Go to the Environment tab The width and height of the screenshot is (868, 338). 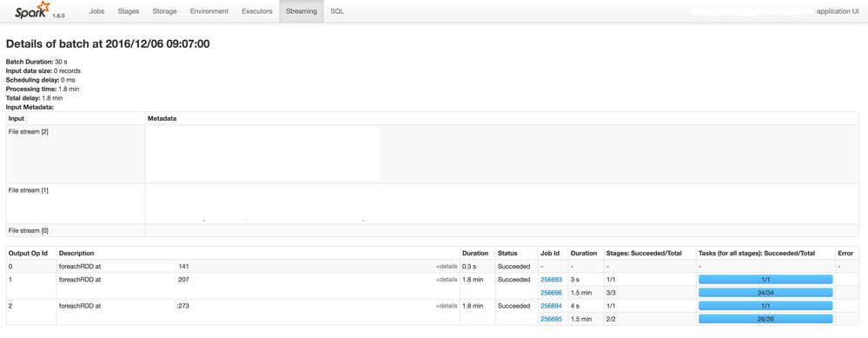[x=209, y=11]
